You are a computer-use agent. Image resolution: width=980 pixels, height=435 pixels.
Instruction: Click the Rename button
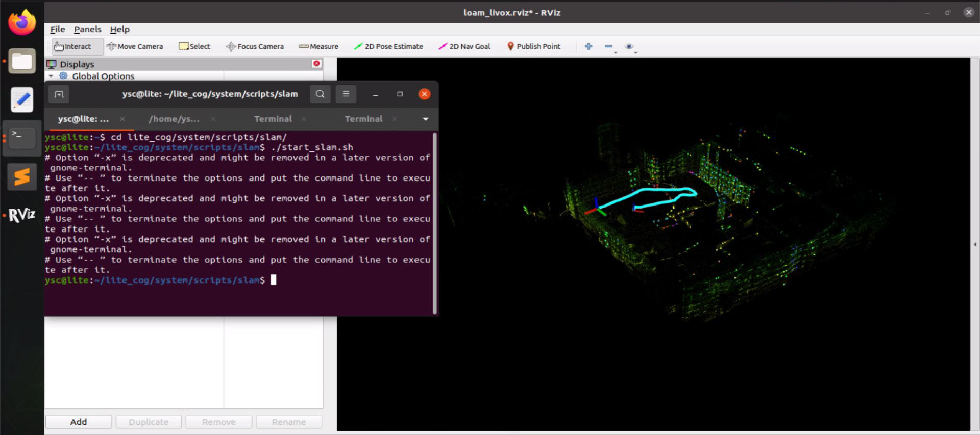289,422
